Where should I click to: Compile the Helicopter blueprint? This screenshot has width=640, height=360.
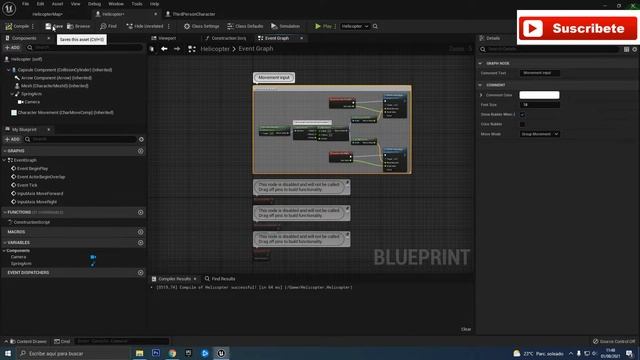click(x=17, y=26)
